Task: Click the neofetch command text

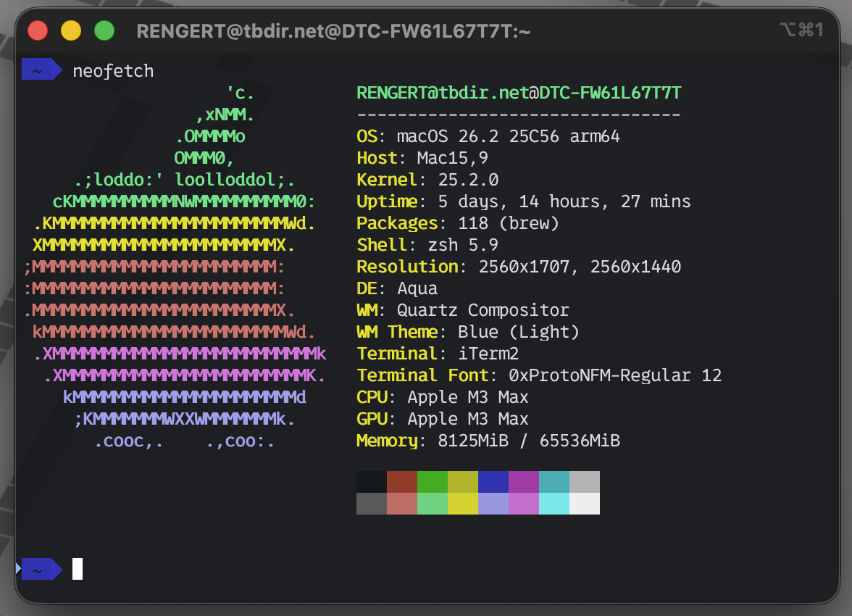Action: (113, 71)
